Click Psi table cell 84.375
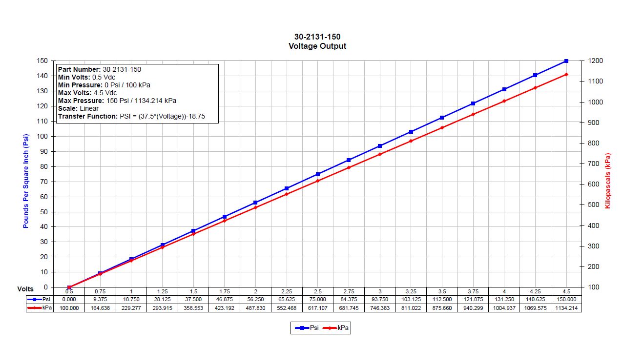The image size is (644, 348). coord(349,299)
